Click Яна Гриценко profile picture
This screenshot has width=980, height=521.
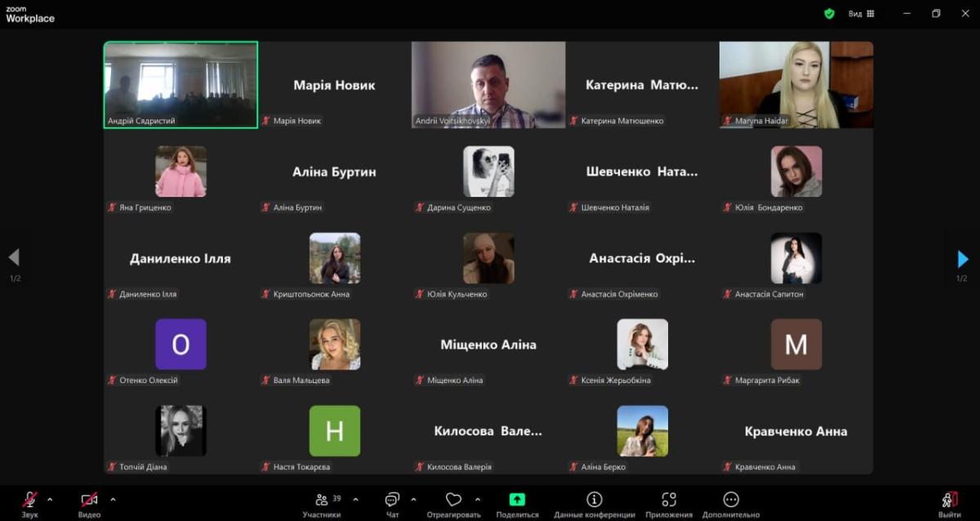(x=180, y=171)
